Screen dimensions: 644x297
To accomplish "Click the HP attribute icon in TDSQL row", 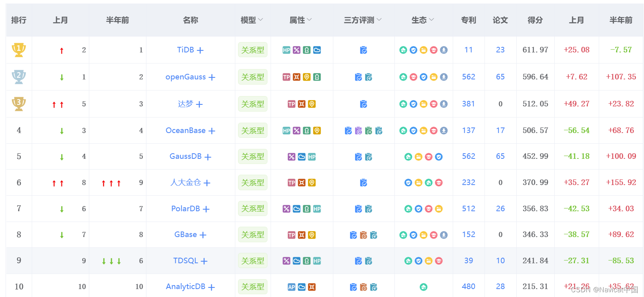I will point(317,261).
